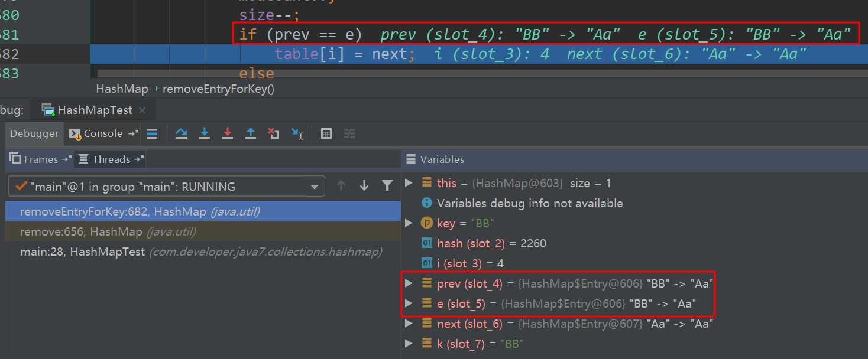Open the thread selector dropdown

coord(314,187)
